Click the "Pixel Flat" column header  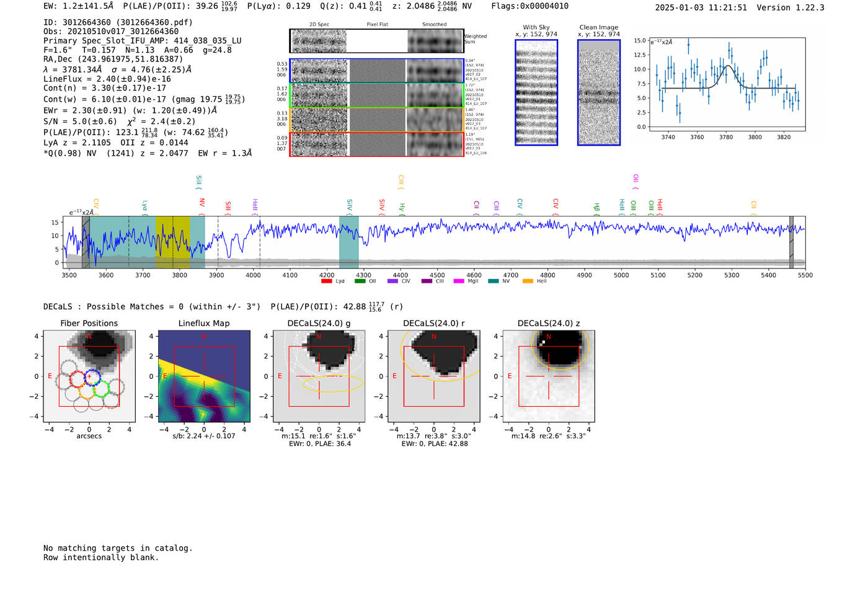pos(377,25)
